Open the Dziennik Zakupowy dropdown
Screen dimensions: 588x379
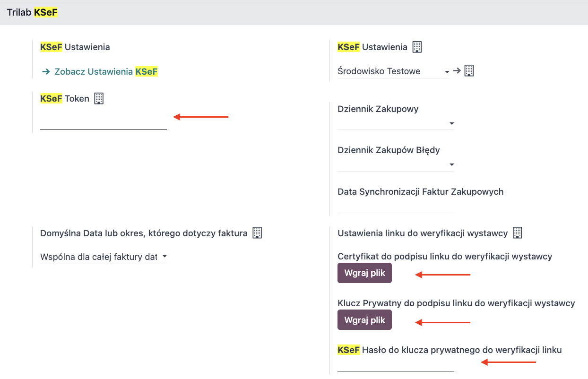click(396, 123)
